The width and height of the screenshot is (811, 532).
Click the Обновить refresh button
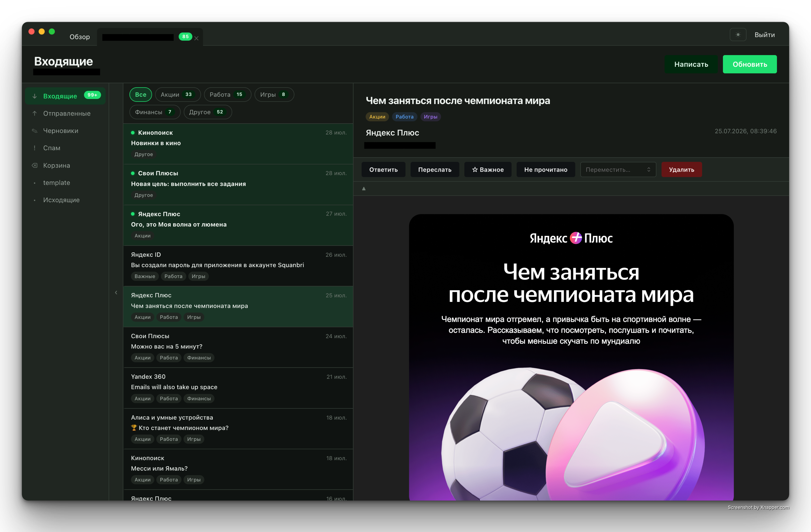[x=750, y=64]
